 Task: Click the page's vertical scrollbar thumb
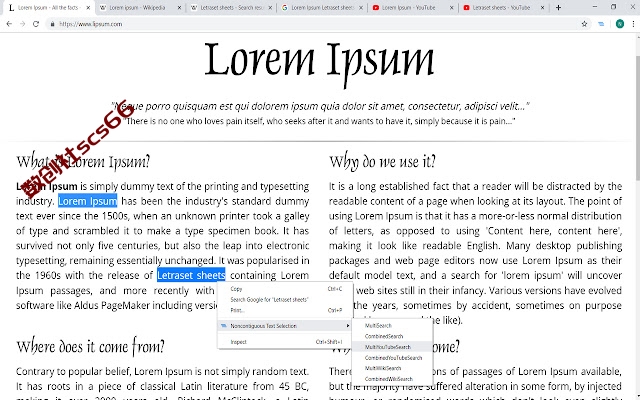(x=637, y=116)
